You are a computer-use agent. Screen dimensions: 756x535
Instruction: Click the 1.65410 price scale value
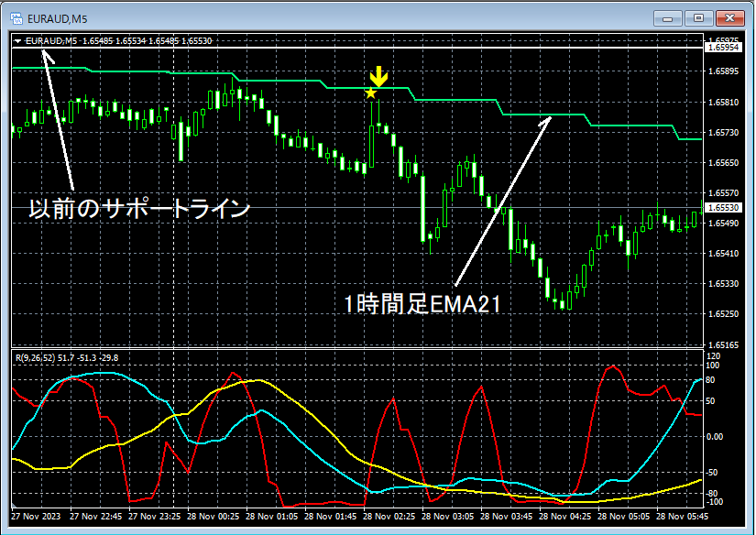click(x=724, y=253)
